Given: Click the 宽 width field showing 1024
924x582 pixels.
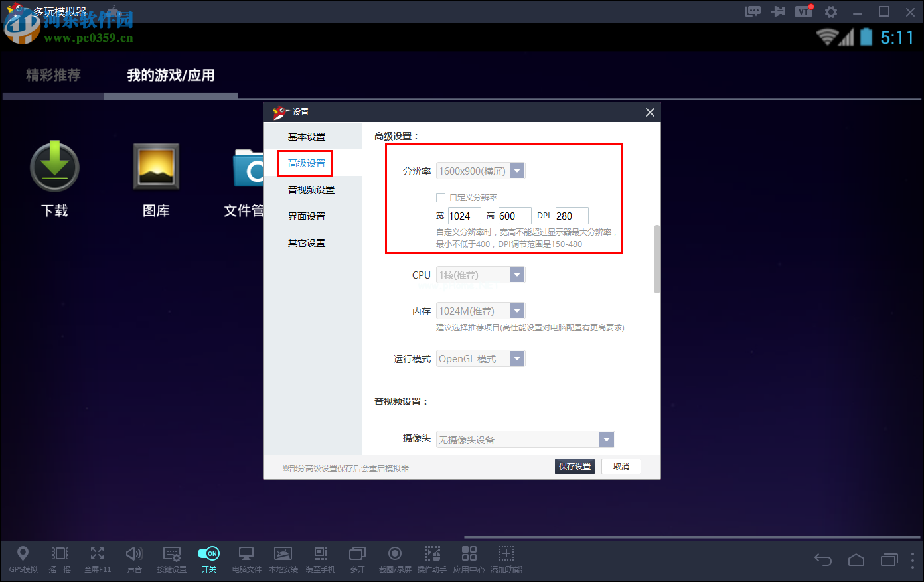Looking at the screenshot, I should (464, 216).
